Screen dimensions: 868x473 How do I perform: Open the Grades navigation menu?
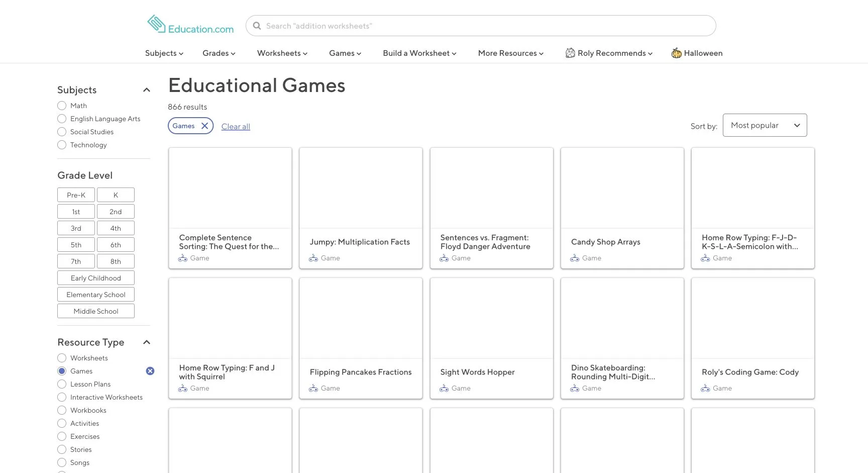pos(219,53)
